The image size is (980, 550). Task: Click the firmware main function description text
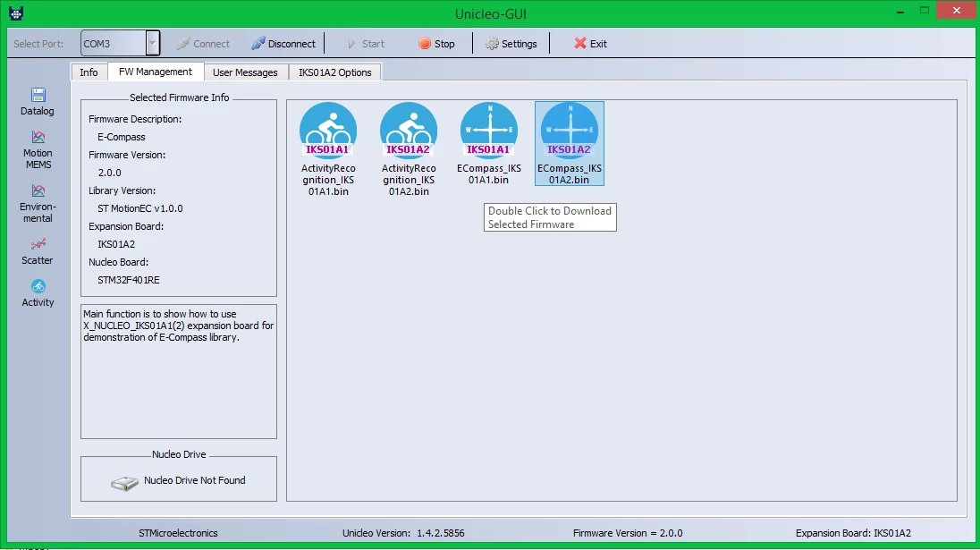pos(178,326)
